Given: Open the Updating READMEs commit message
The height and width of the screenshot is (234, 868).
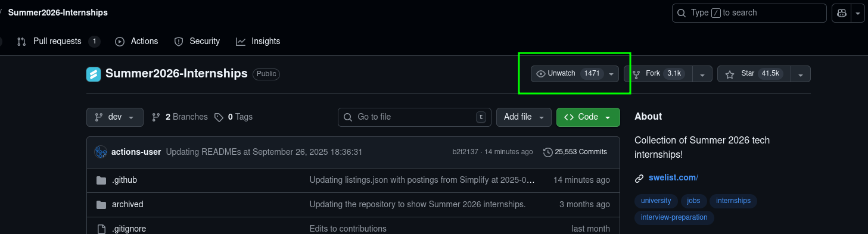Looking at the screenshot, I should point(264,152).
